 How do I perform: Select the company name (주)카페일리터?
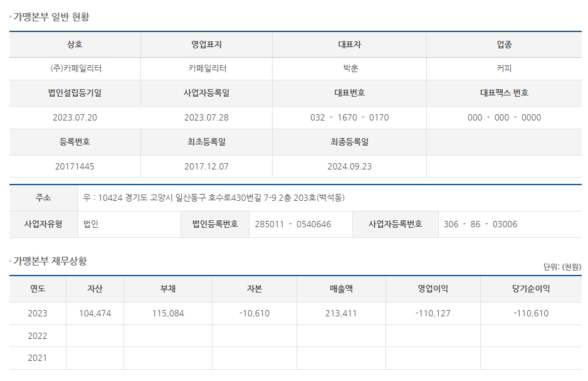click(76, 68)
